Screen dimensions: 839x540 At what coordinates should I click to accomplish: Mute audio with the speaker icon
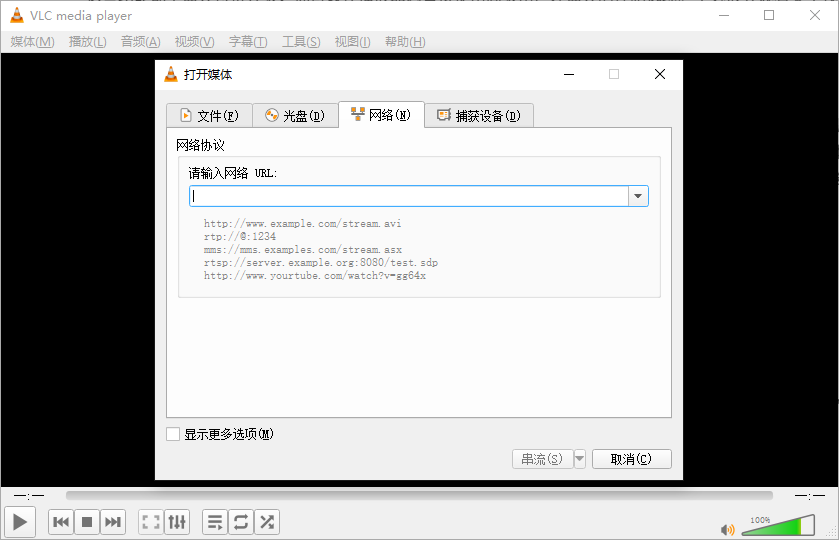click(x=727, y=530)
